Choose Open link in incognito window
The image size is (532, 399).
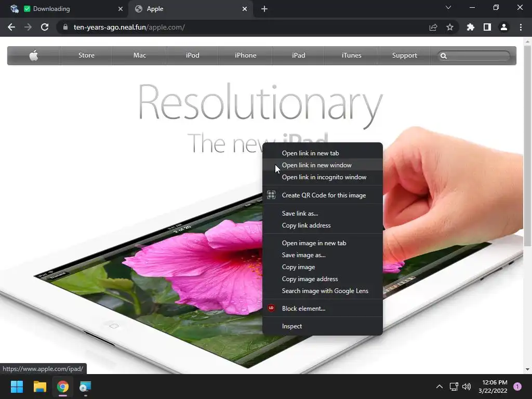(323, 177)
